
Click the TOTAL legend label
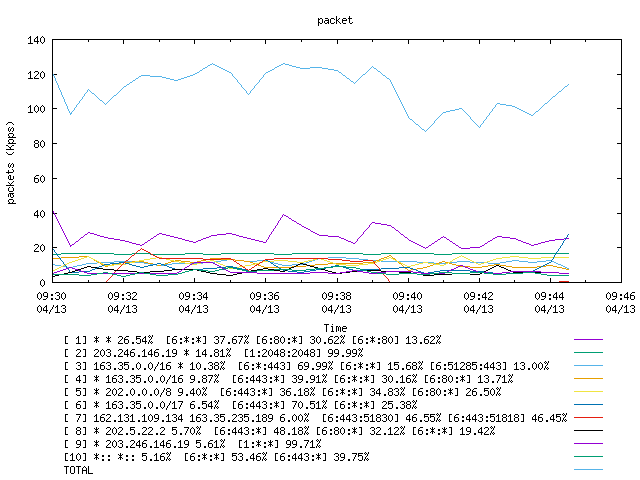(x=78, y=471)
